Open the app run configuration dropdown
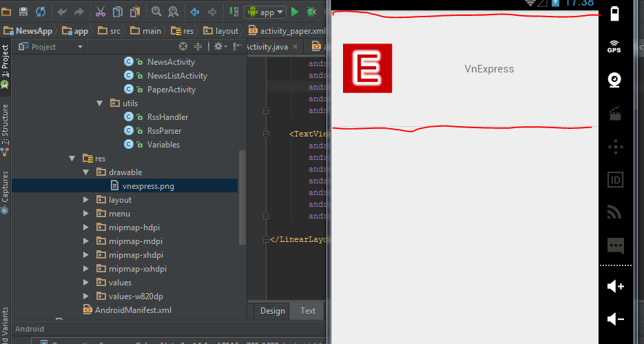The width and height of the screenshot is (644, 344). pyautogui.click(x=265, y=12)
